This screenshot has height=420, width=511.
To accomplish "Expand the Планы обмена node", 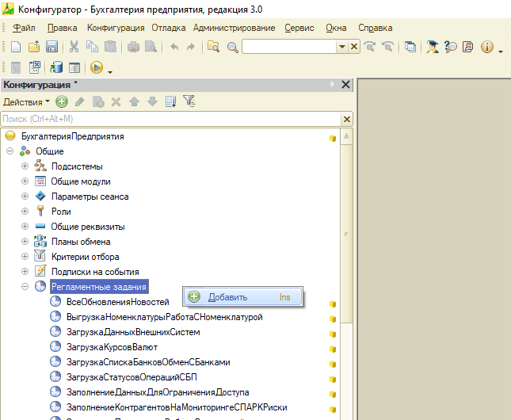I will pyautogui.click(x=25, y=242).
